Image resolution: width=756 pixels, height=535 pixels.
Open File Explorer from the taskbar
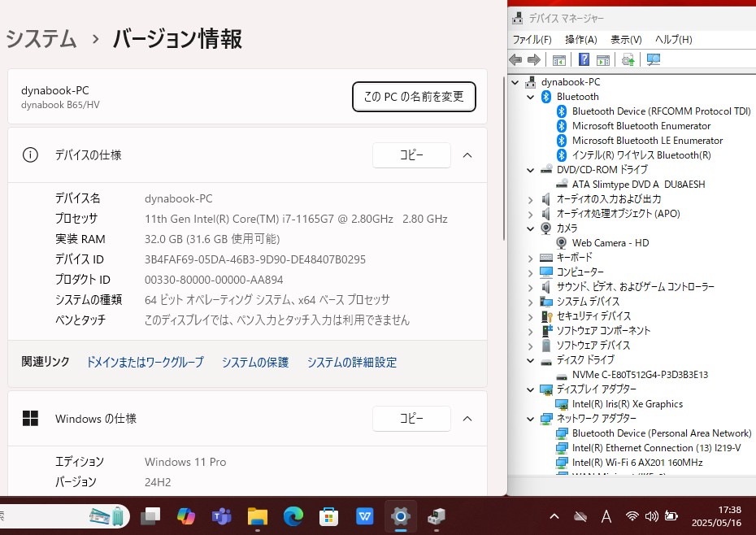pos(258,516)
